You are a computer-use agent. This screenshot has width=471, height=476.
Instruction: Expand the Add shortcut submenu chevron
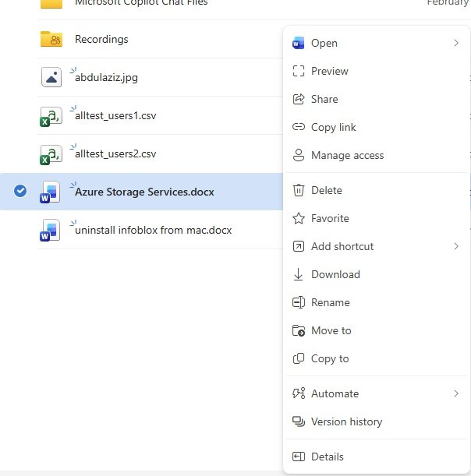[456, 246]
